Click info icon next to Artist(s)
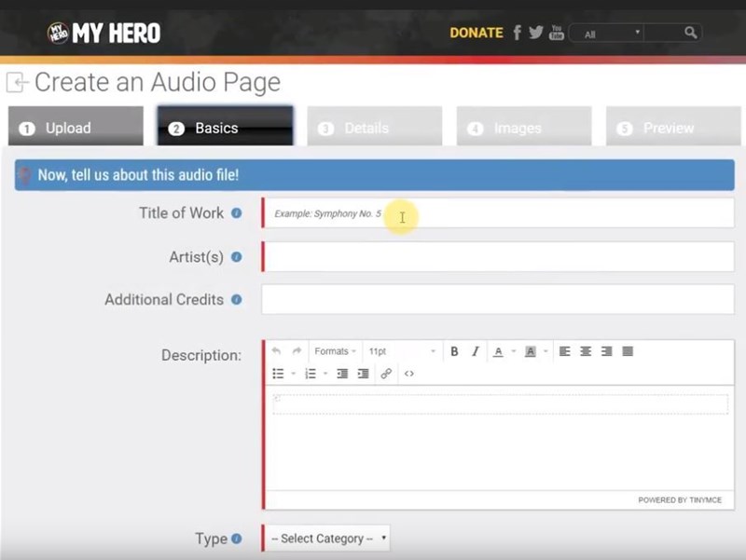Image resolution: width=746 pixels, height=560 pixels. 237,257
